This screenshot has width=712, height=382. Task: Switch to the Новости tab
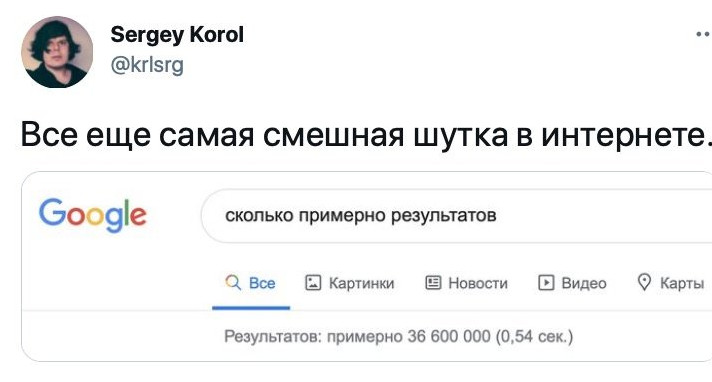(466, 283)
